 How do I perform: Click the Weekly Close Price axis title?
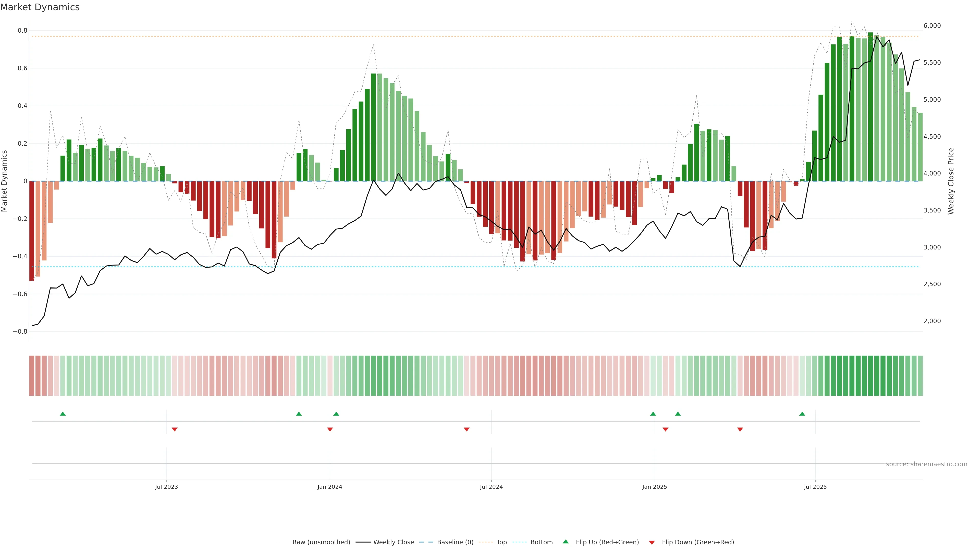951,181
